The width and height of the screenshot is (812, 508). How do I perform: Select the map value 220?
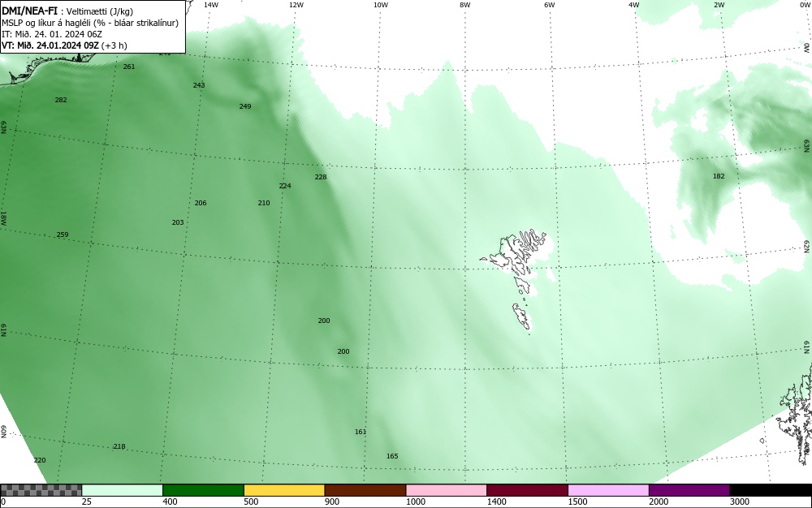40,460
